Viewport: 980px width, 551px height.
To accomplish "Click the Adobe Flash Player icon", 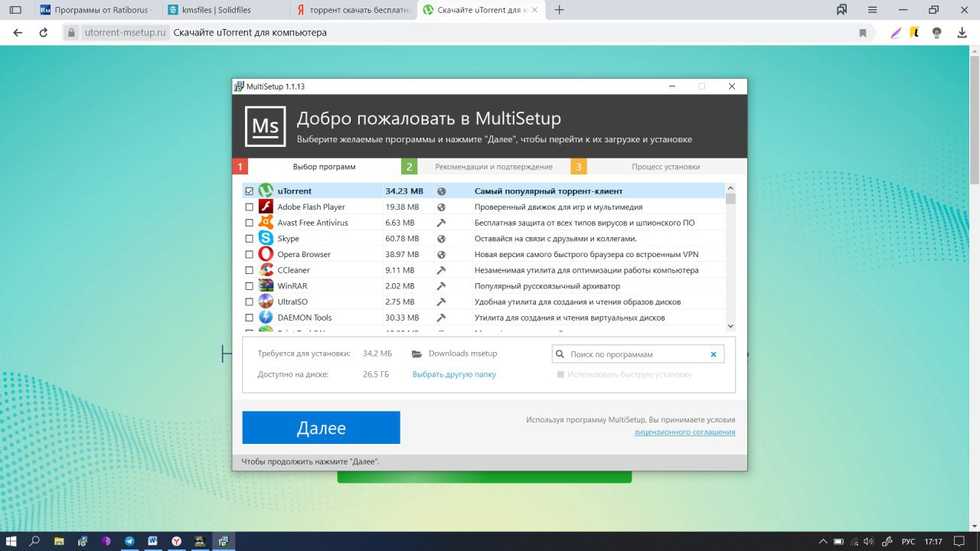I will click(266, 207).
